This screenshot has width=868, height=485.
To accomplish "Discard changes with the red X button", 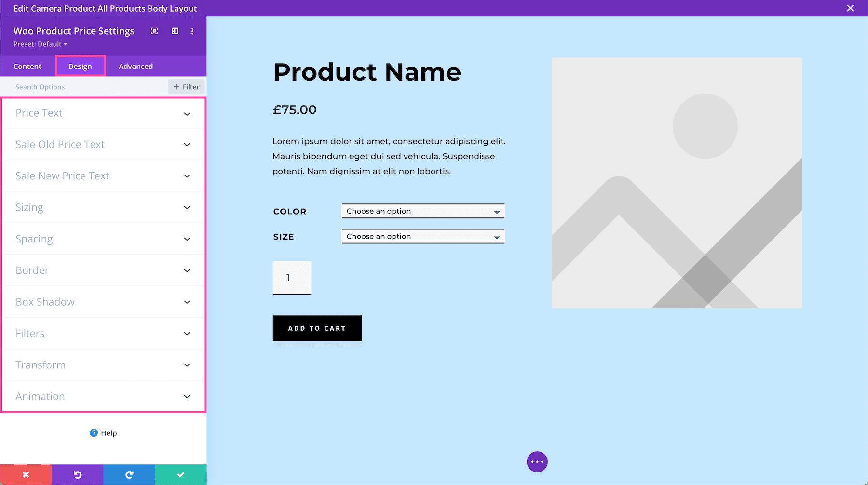I will pos(26,474).
